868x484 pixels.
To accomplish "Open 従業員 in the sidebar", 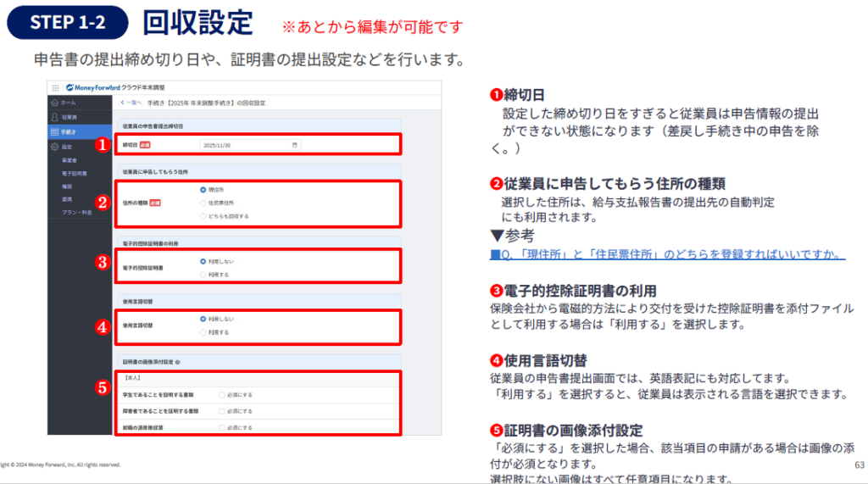I will (x=69, y=117).
